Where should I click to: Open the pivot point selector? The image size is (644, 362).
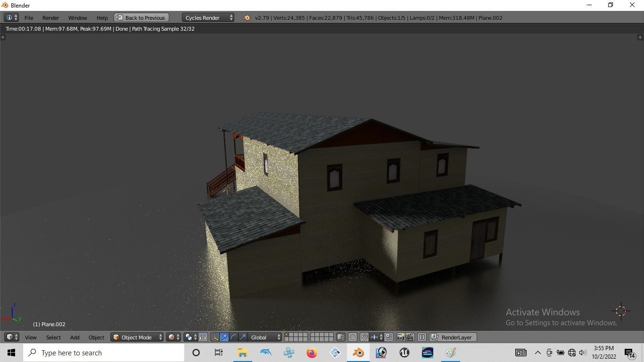pos(190,337)
